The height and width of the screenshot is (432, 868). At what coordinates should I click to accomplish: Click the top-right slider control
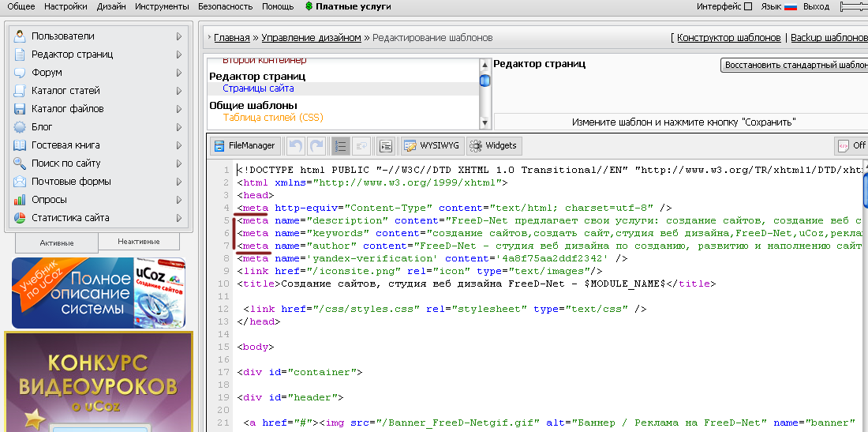tap(854, 6)
